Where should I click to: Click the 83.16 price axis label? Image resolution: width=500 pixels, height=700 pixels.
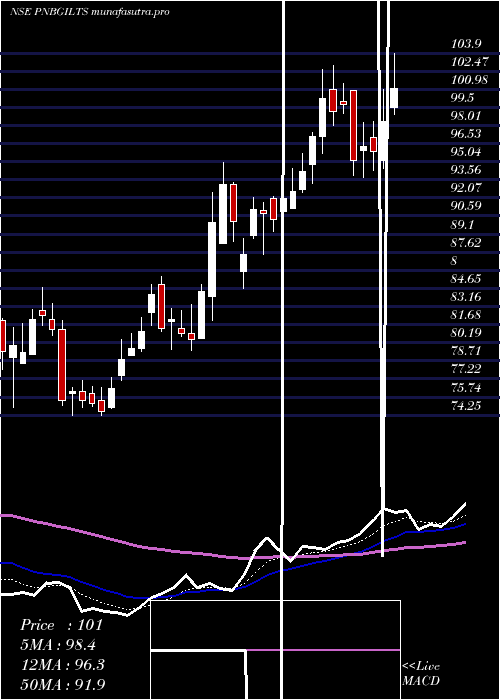click(x=466, y=296)
